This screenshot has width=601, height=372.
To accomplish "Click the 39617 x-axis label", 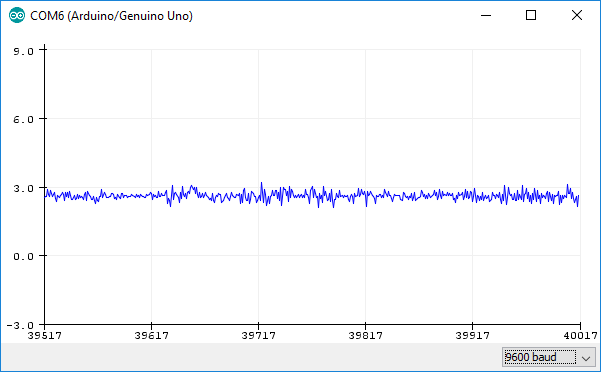I will coord(151,335).
